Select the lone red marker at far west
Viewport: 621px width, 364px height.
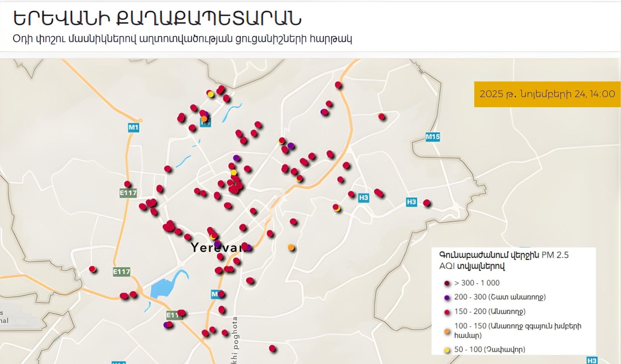[92, 269]
